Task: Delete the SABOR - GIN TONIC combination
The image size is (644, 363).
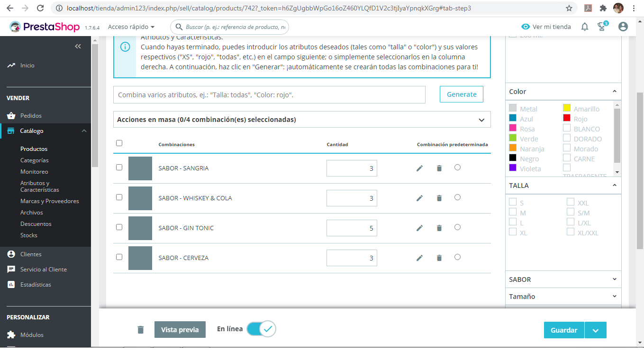Action: point(439,228)
